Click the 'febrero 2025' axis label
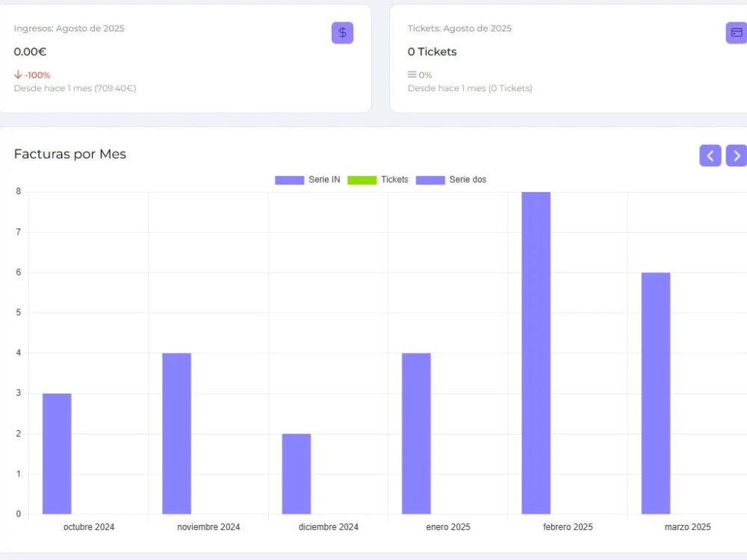 [568, 527]
